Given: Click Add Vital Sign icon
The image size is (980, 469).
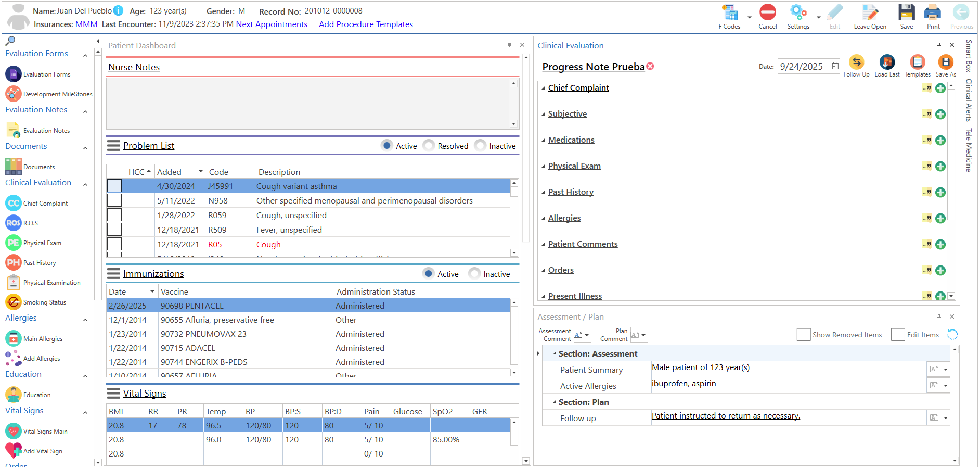Looking at the screenshot, I should (x=14, y=451).
